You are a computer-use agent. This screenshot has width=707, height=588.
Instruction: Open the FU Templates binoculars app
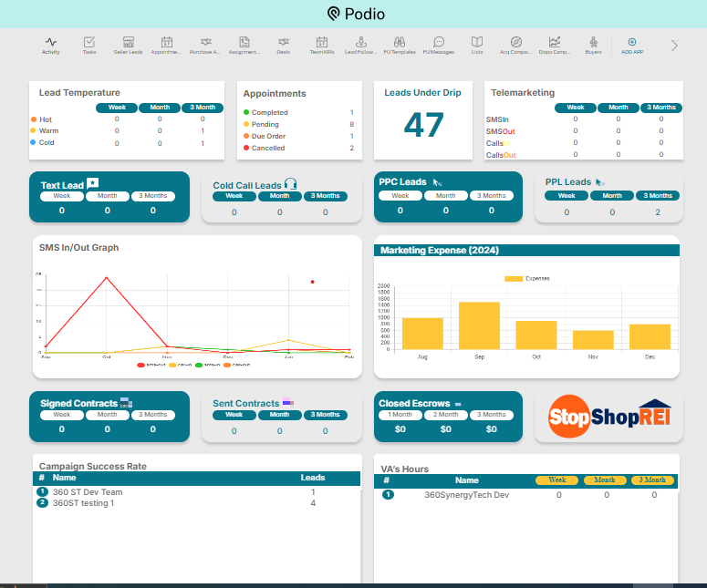click(399, 45)
